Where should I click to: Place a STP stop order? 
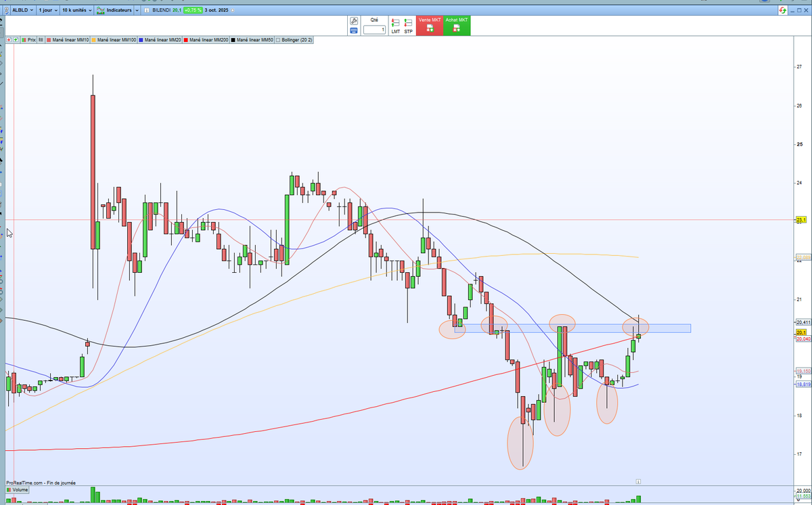(x=409, y=26)
